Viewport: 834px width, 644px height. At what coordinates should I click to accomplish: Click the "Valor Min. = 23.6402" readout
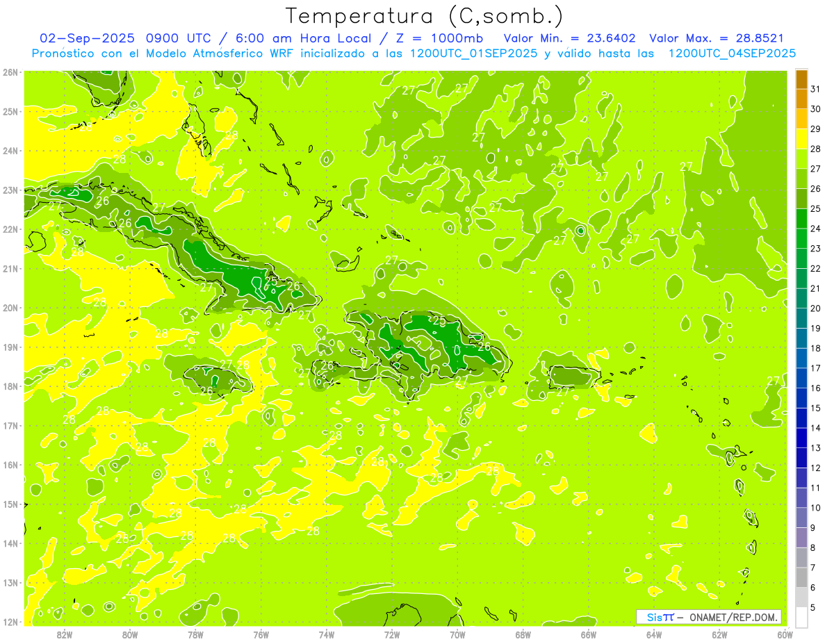[571, 38]
